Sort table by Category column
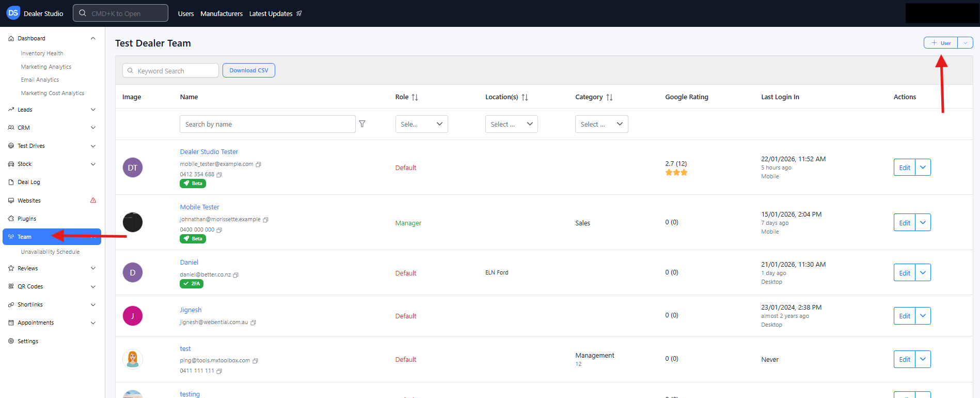Viewport: 980px width, 398px height. 609,97
